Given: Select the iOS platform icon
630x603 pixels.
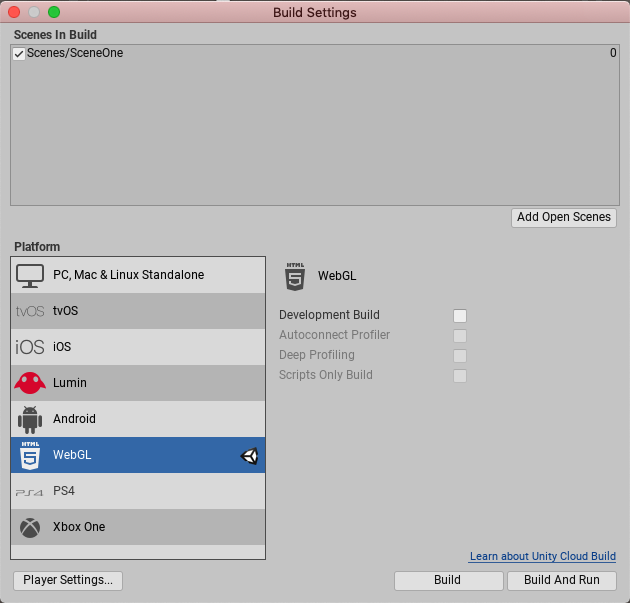Looking at the screenshot, I should (30, 347).
